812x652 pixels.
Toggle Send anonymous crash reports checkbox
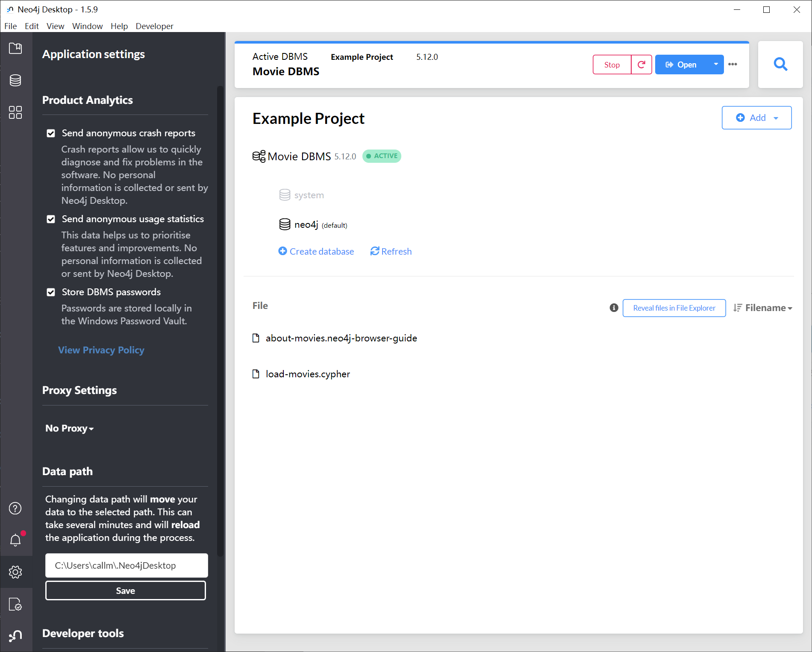pyautogui.click(x=51, y=133)
